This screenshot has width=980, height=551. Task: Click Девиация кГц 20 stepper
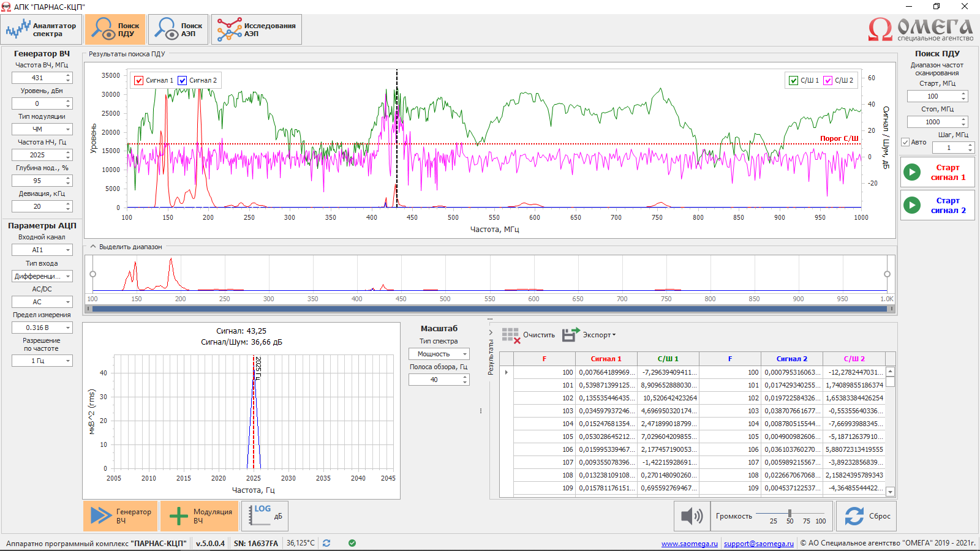[x=69, y=206]
